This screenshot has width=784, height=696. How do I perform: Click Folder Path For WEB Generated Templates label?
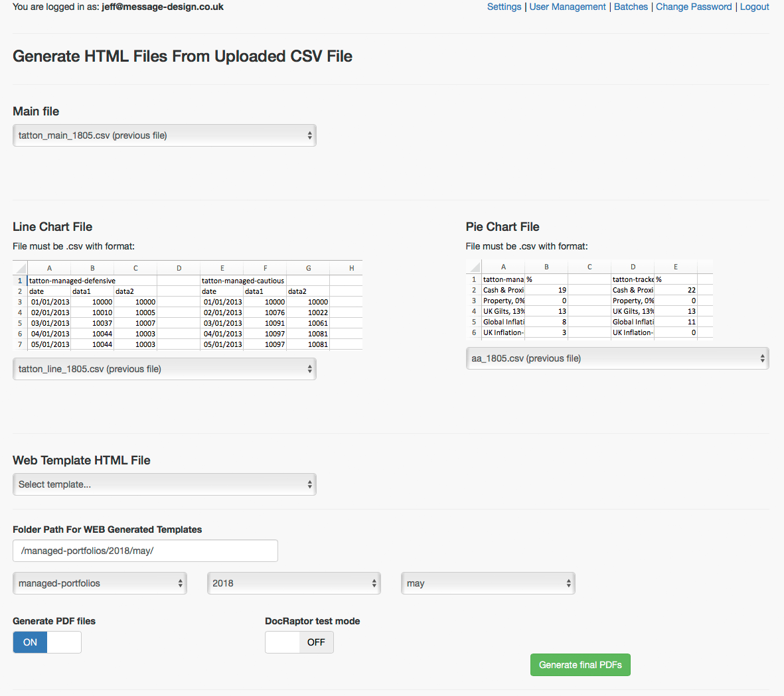coord(108,529)
